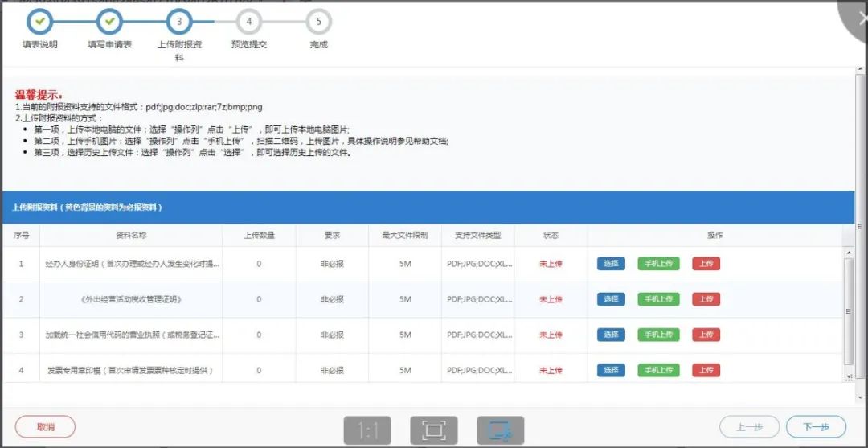868x448 pixels.
Task: Click 手机上传 for 营业执照 row
Action: pyautogui.click(x=658, y=335)
